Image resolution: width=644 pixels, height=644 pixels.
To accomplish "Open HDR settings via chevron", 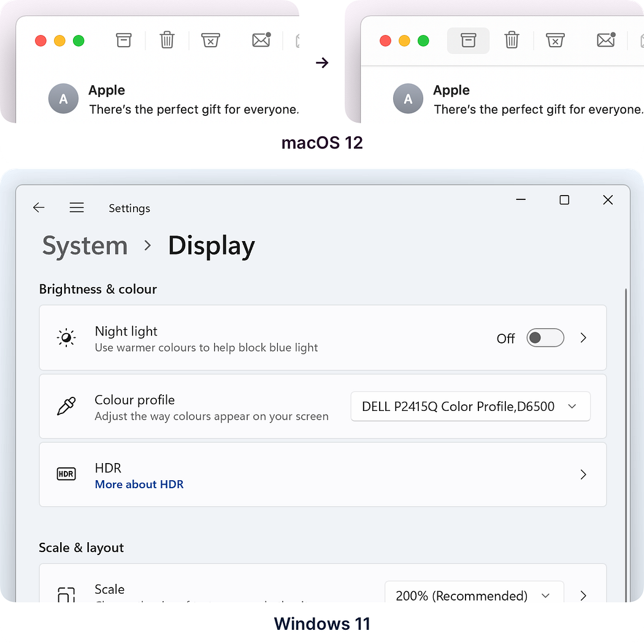I will pyautogui.click(x=583, y=474).
